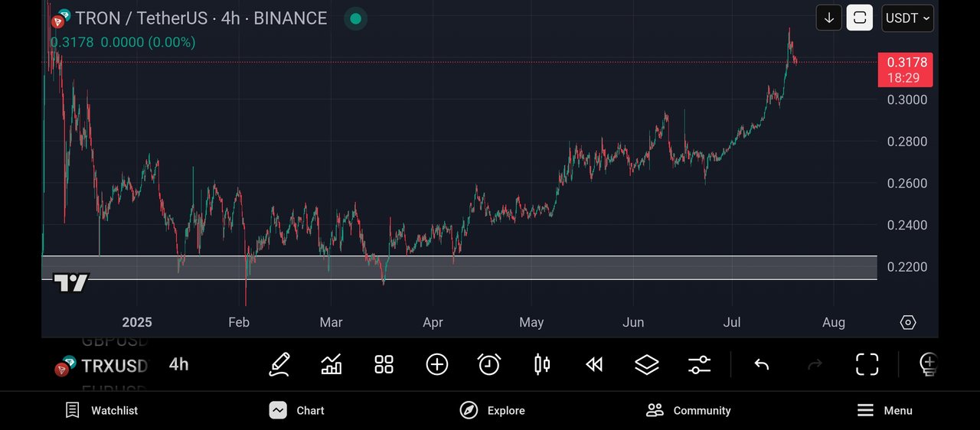
Task: Tap the Jul label on the time axis
Action: click(732, 322)
